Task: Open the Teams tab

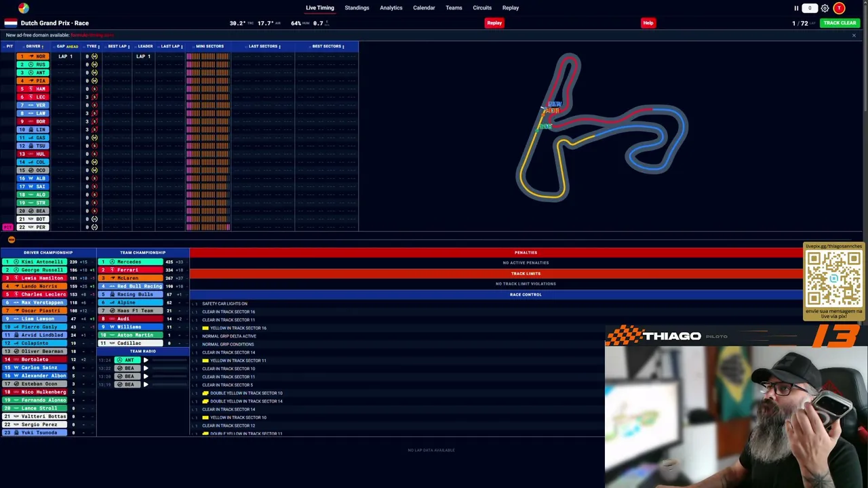Action: (x=454, y=8)
